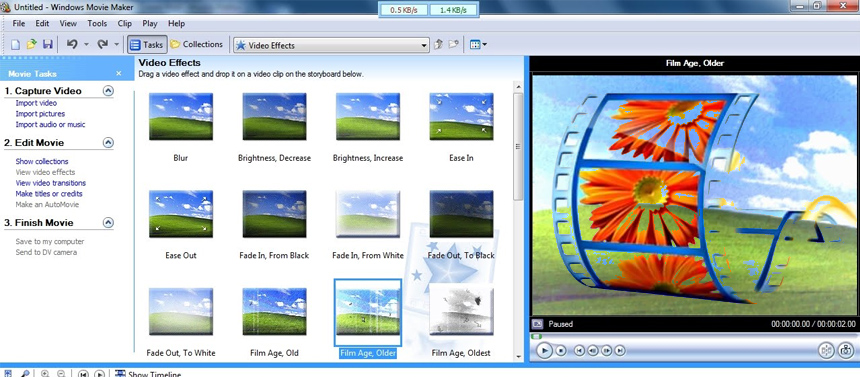Stop the preview playback
Viewport: 860px width, 377px height.
coord(561,350)
